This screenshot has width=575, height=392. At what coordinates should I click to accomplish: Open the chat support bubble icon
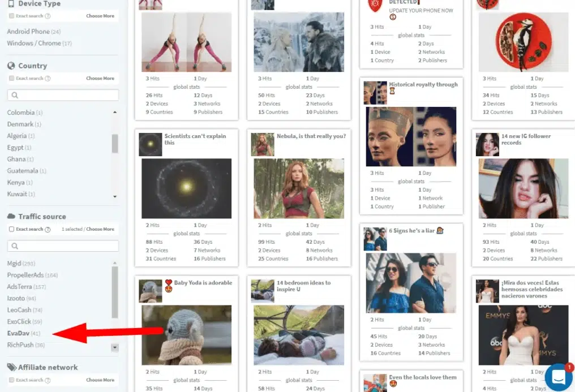(558, 378)
